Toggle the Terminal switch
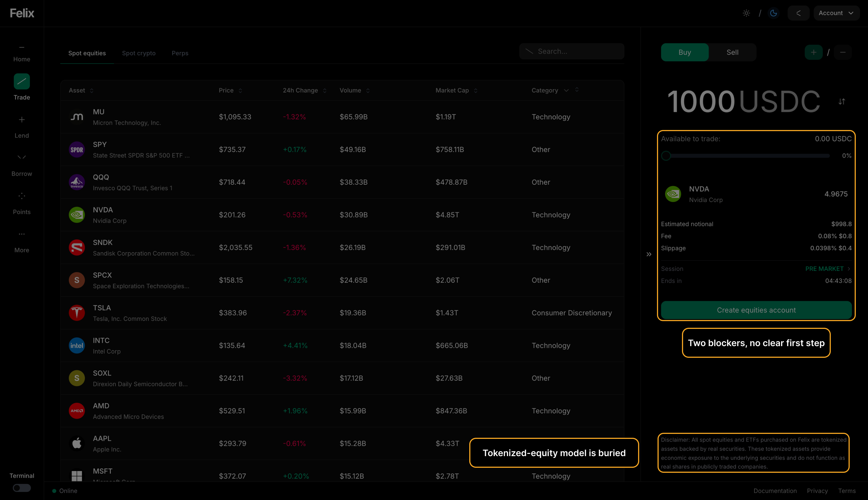 pos(22,487)
